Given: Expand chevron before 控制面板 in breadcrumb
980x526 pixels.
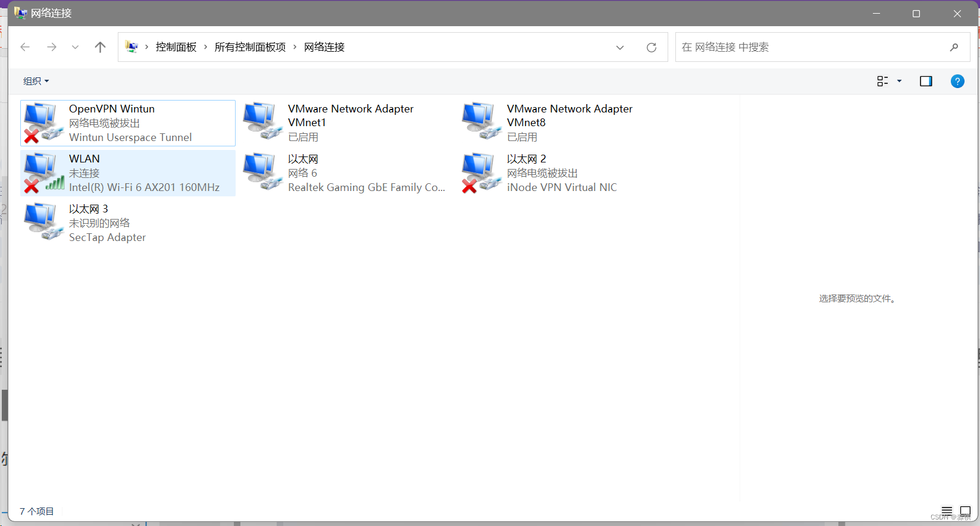Looking at the screenshot, I should point(146,47).
